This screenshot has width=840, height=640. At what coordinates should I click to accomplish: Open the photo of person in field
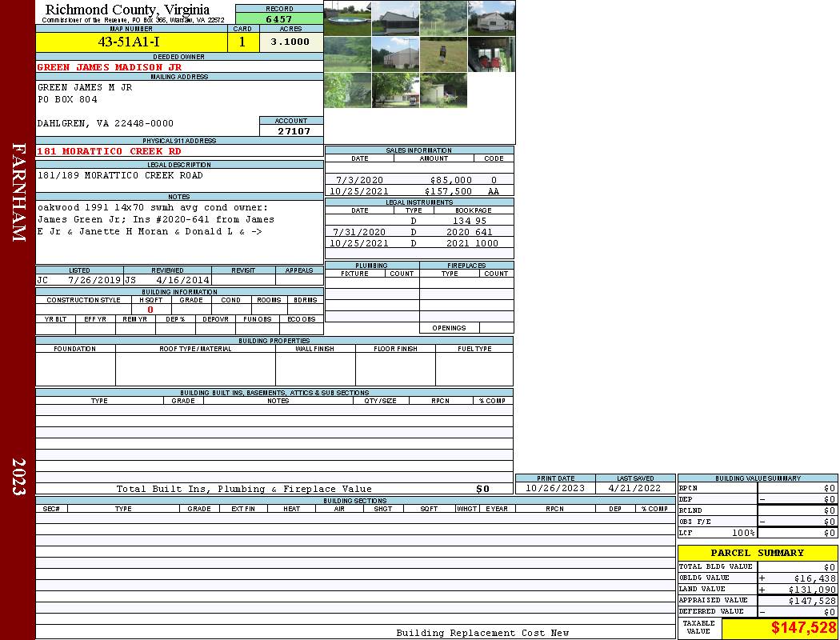pyautogui.click(x=442, y=54)
